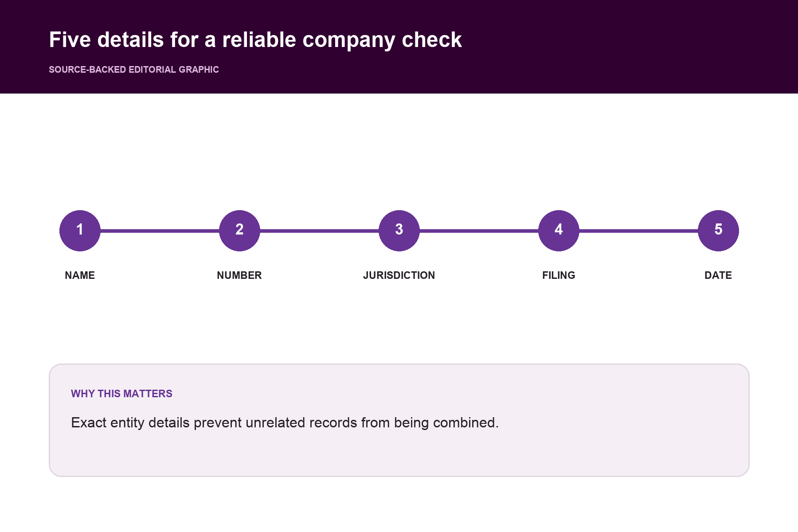Select the JURISDICTION label
This screenshot has width=798, height=532.
[x=399, y=275]
